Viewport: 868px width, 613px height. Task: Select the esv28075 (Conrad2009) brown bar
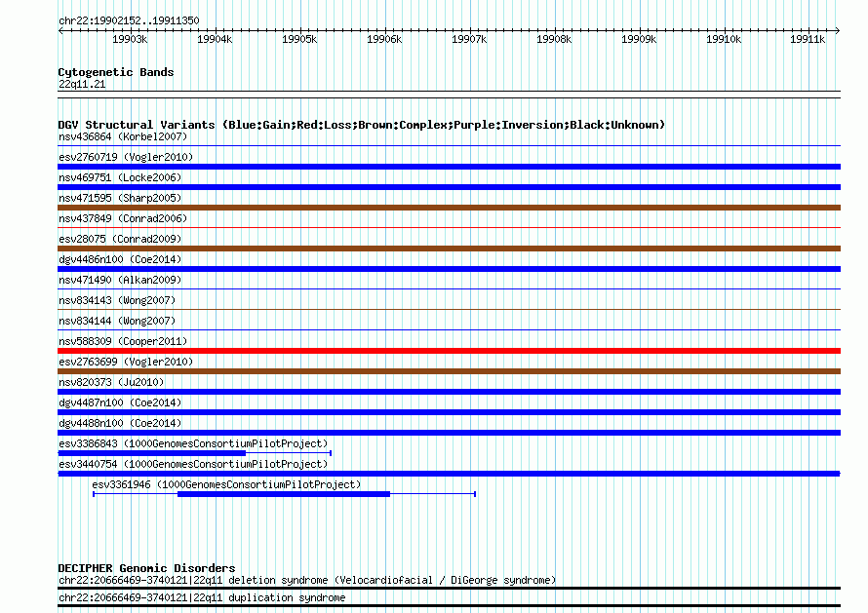point(449,249)
